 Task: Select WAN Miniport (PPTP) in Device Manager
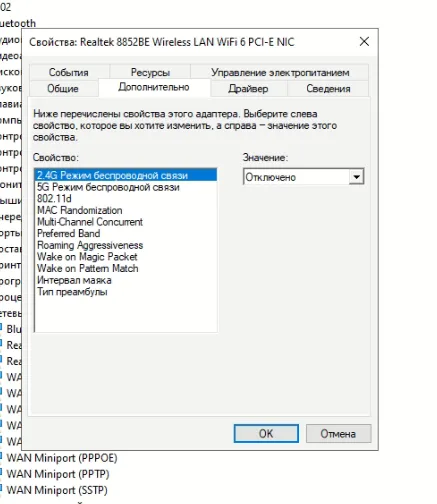pos(58,474)
